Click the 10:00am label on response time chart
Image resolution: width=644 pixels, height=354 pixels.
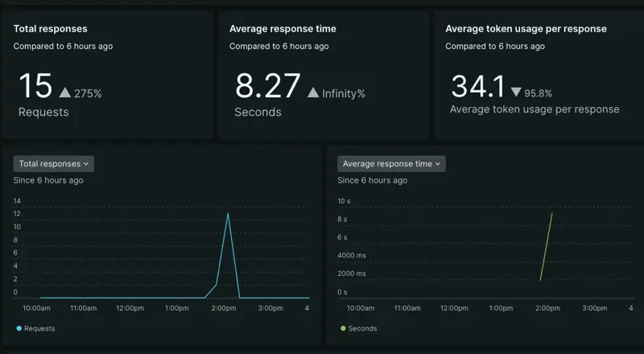[x=360, y=308]
